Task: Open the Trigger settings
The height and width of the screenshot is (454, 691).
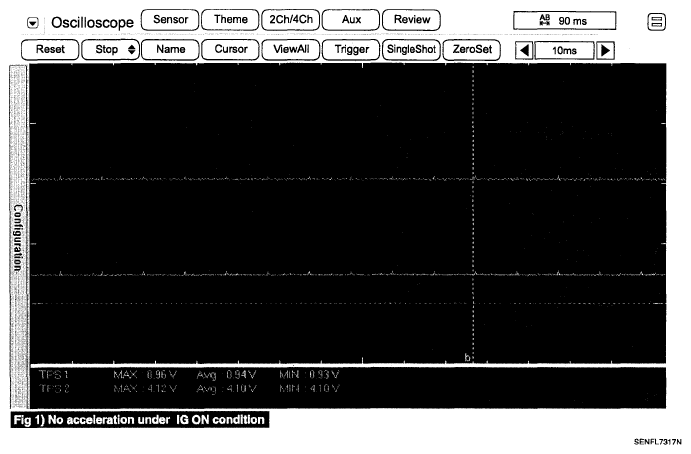Action: (351, 49)
